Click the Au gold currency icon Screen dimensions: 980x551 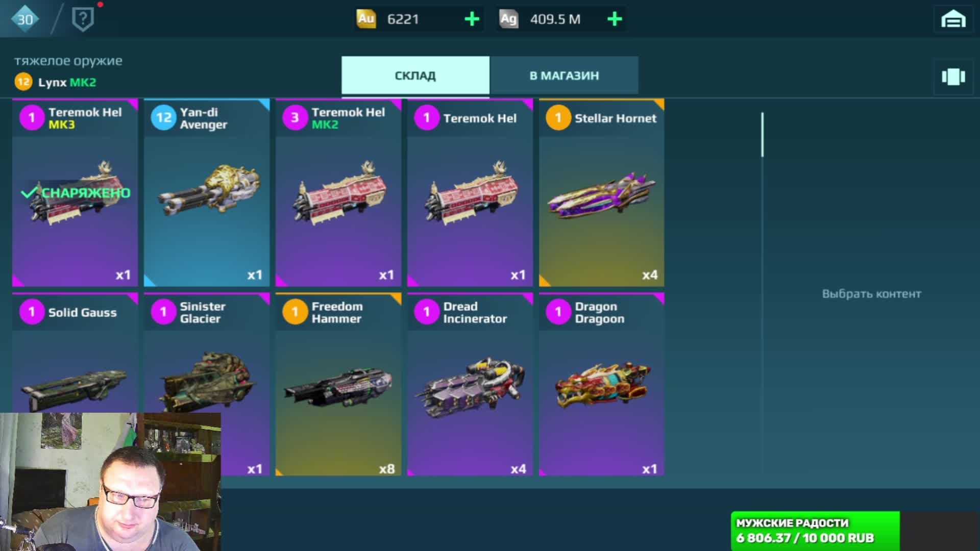click(x=365, y=19)
